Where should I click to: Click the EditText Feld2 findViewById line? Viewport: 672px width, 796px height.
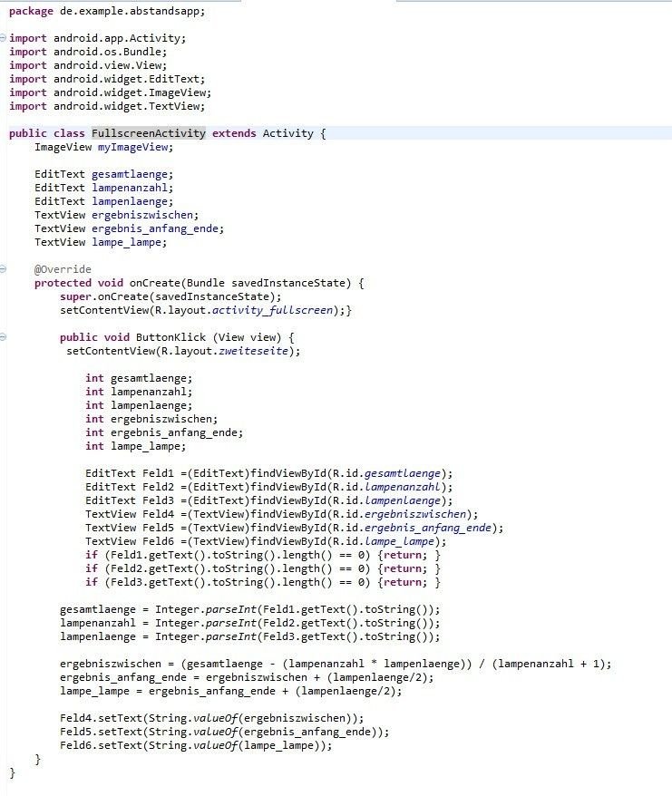tap(269, 487)
